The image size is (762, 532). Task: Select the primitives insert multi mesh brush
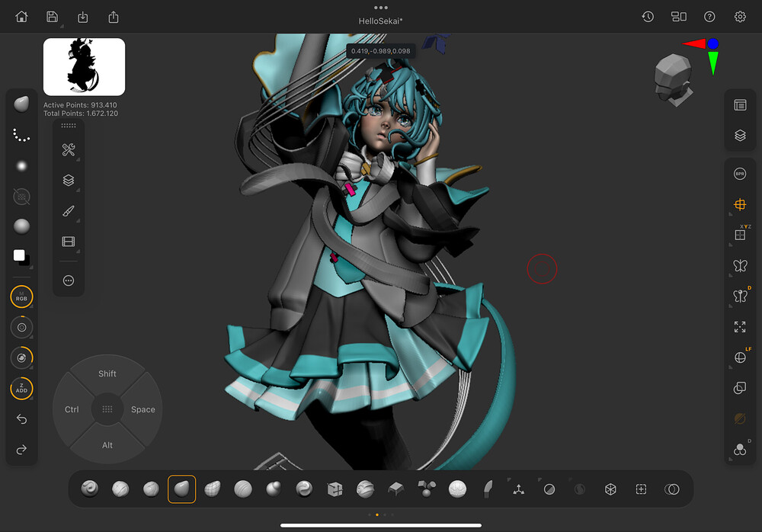[x=427, y=489]
